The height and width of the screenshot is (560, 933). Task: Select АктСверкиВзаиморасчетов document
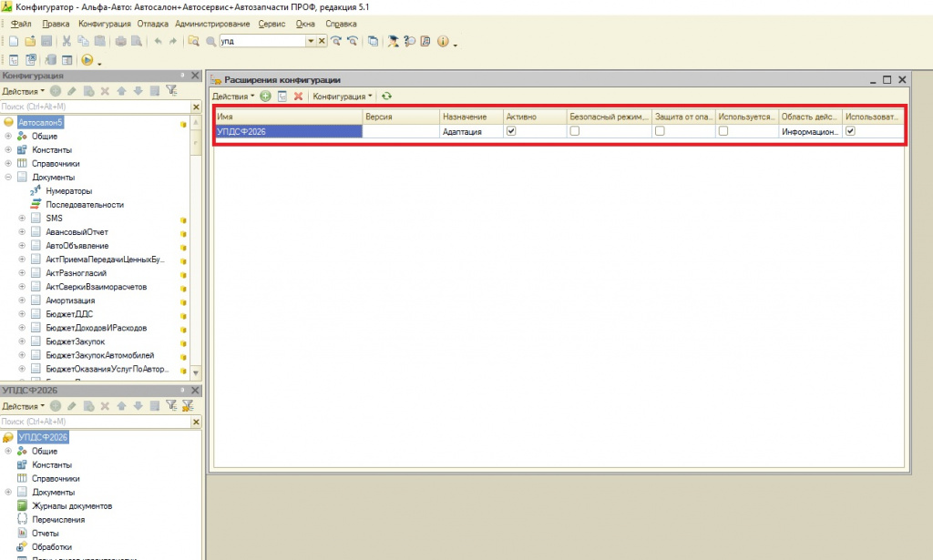(97, 287)
